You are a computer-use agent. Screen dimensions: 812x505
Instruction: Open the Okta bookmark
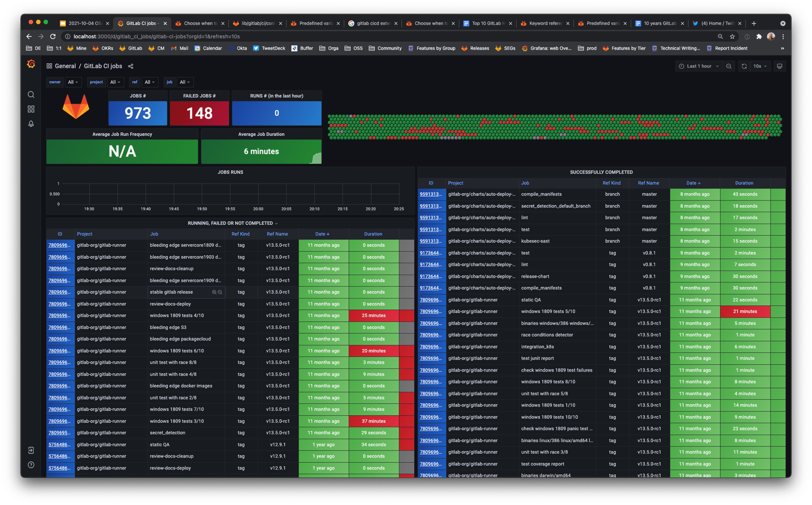click(238, 48)
